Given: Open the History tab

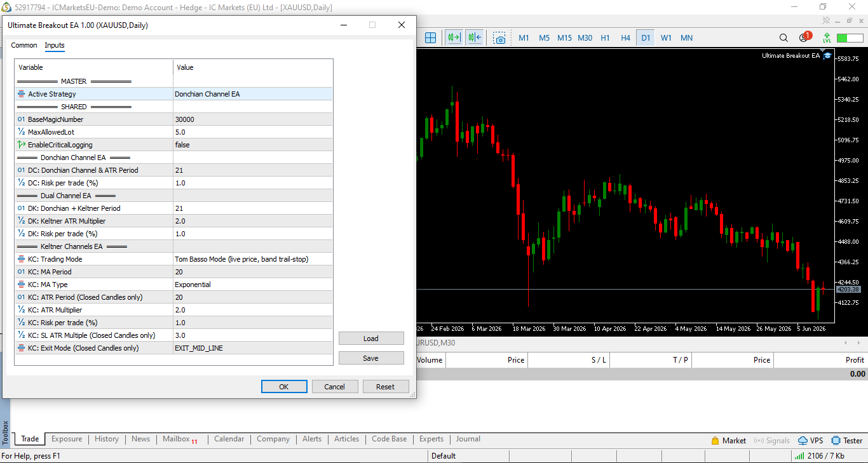Looking at the screenshot, I should point(107,439).
